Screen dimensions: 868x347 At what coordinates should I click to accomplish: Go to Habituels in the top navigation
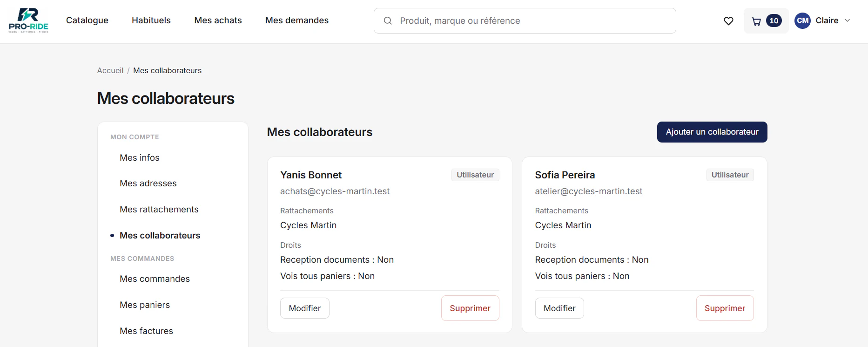(x=151, y=20)
